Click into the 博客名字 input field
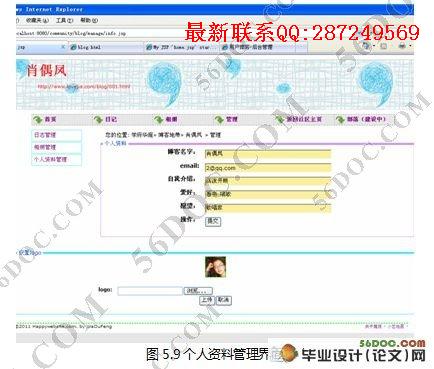Image resolution: width=434 pixels, height=369 pixels. tap(268, 154)
